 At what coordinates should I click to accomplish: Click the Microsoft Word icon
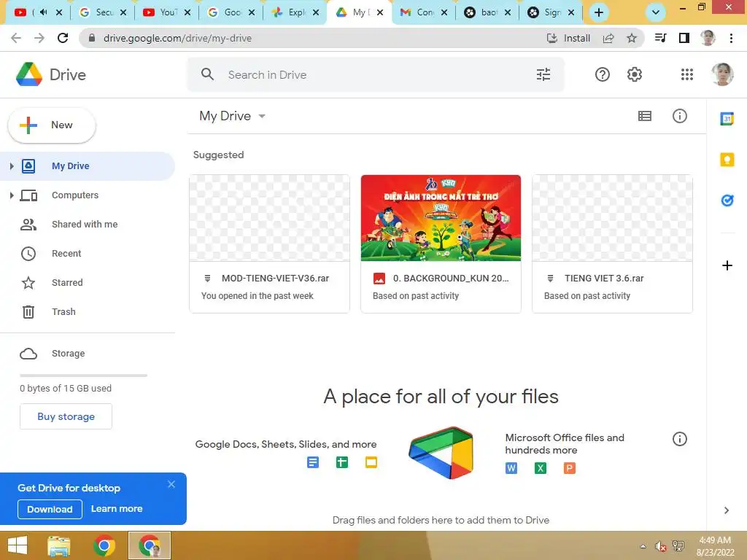pyautogui.click(x=511, y=468)
